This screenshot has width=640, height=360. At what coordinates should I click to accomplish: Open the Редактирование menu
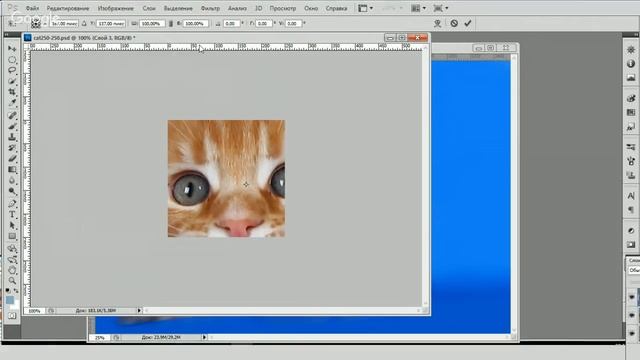coord(68,8)
